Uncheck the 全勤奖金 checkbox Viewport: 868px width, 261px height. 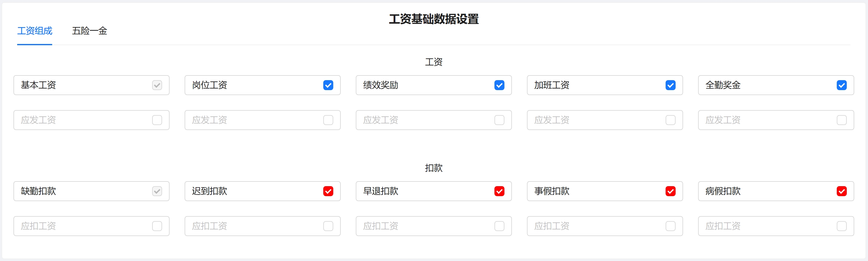pos(841,85)
